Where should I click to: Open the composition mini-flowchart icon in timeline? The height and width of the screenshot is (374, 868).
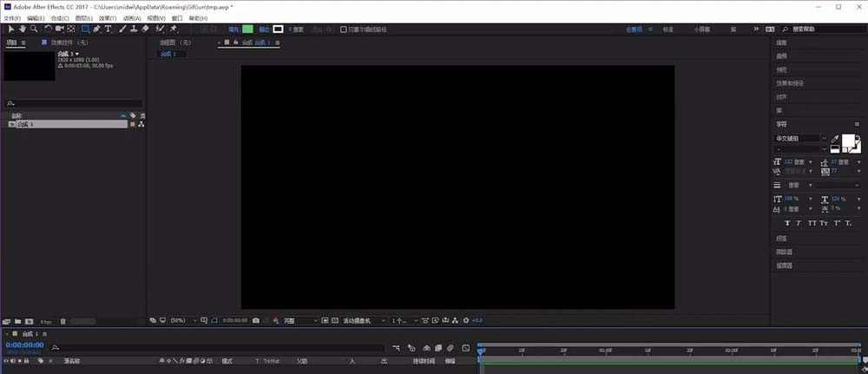pyautogui.click(x=397, y=348)
